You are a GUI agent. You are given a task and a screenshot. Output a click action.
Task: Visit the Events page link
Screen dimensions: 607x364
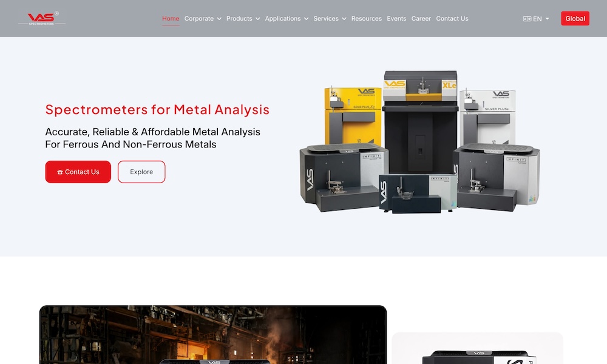pos(396,19)
